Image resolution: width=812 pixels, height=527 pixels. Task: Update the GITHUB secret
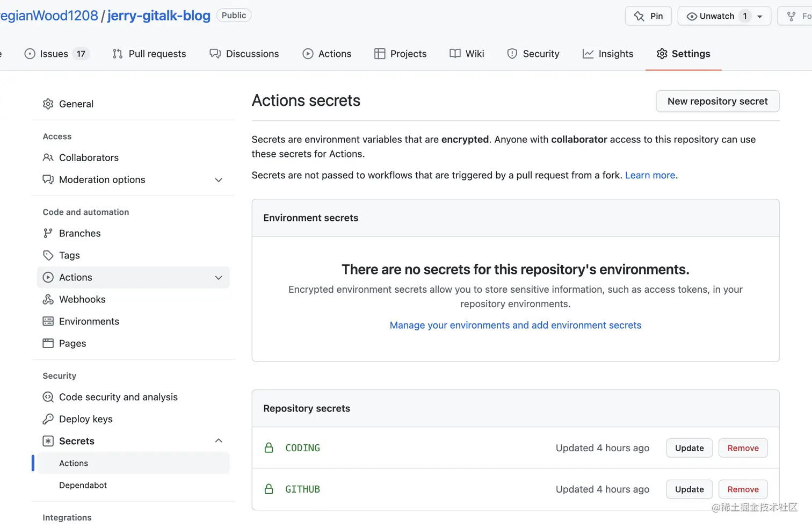tap(690, 489)
